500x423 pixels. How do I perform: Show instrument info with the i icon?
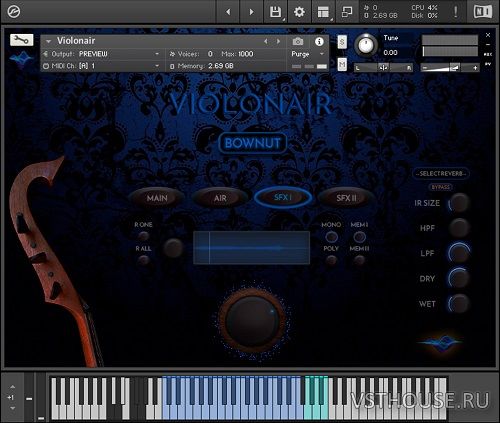319,41
